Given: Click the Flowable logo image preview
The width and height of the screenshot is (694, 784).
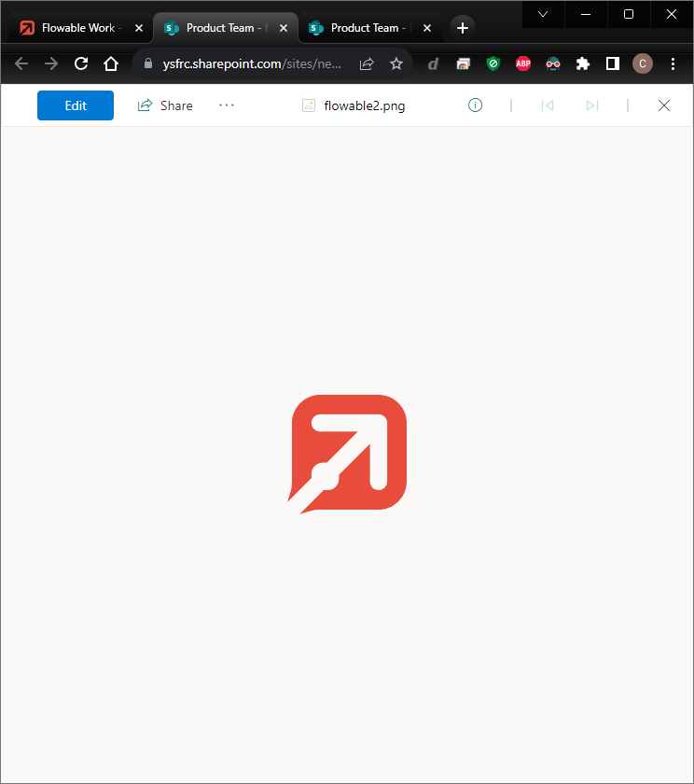Looking at the screenshot, I should tap(347, 454).
